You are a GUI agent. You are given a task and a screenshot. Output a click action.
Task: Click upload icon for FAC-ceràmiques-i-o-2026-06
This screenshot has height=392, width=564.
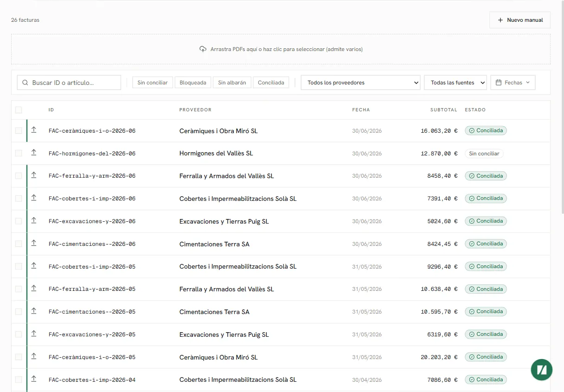34,130
